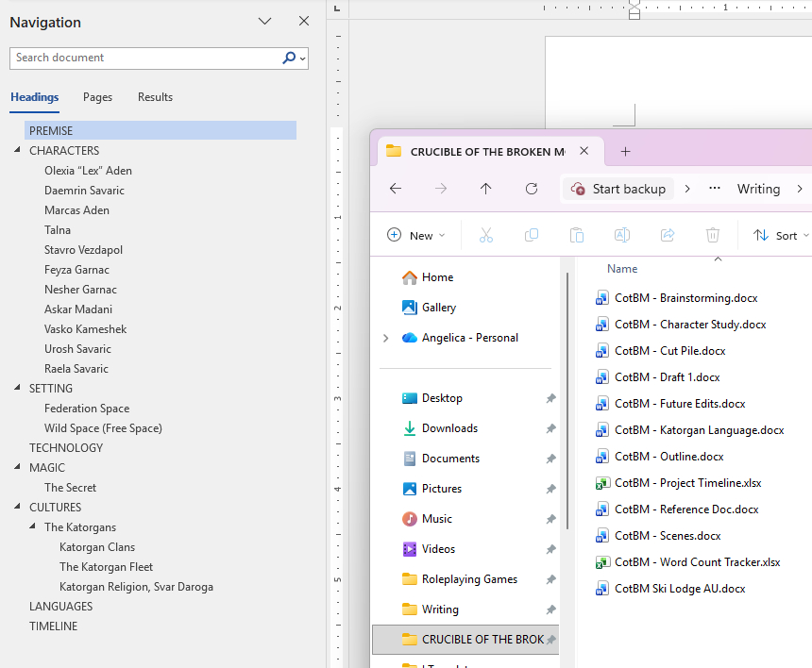Click the Cut scissors icon in Explorer toolbar
This screenshot has width=812, height=668.
click(x=486, y=235)
